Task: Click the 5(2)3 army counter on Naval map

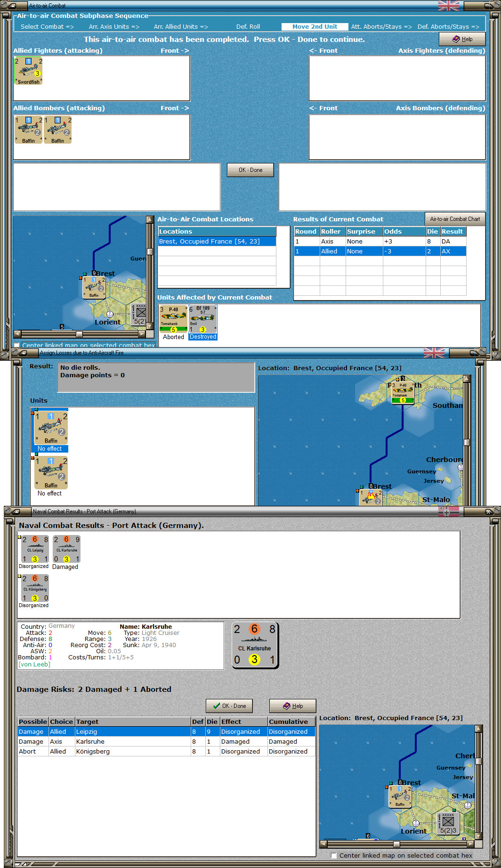Action: click(448, 823)
